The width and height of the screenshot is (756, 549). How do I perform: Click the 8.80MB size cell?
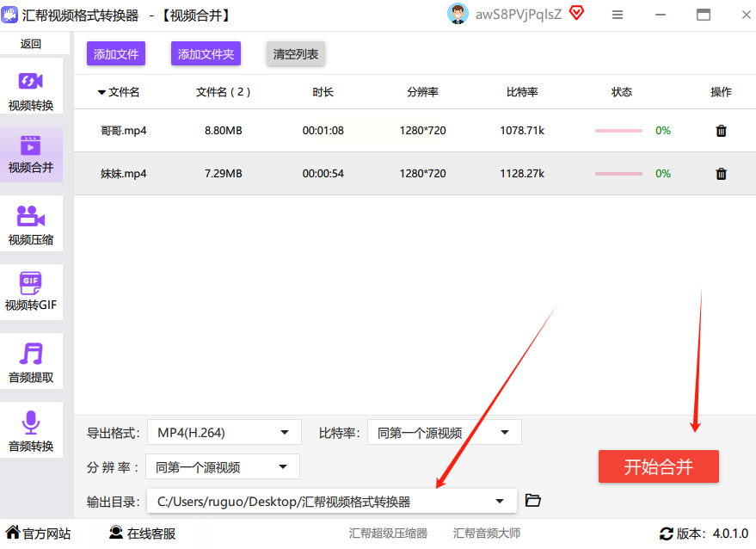tap(224, 131)
